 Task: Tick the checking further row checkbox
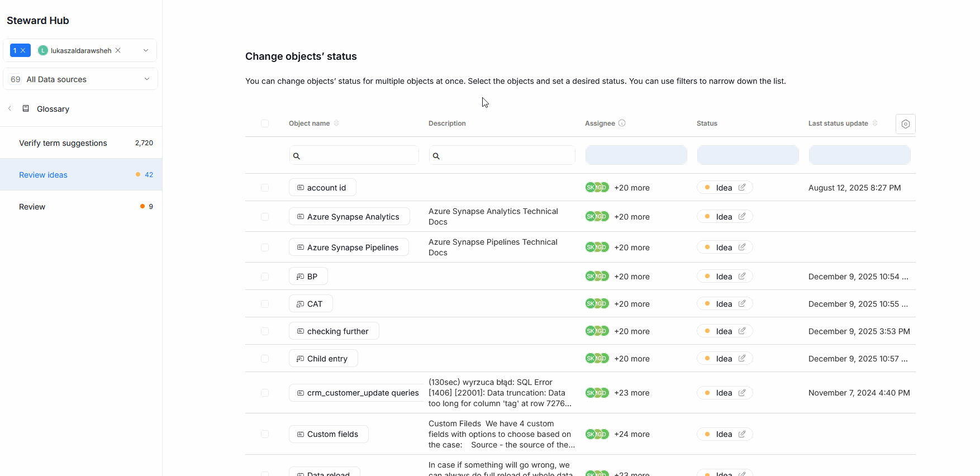coord(265,331)
